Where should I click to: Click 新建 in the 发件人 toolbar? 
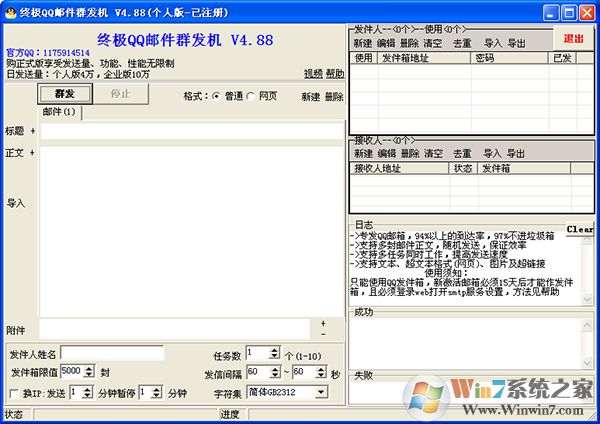point(362,43)
